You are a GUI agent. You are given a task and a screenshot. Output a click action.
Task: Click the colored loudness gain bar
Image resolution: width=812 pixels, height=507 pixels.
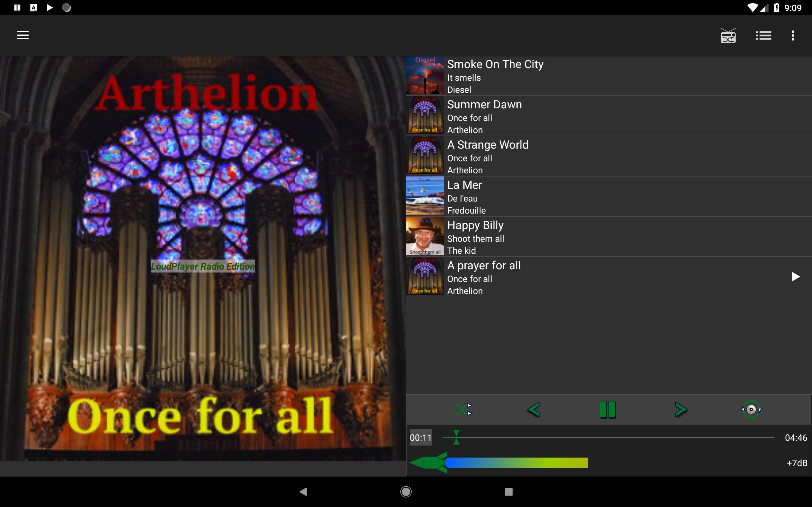click(x=516, y=463)
